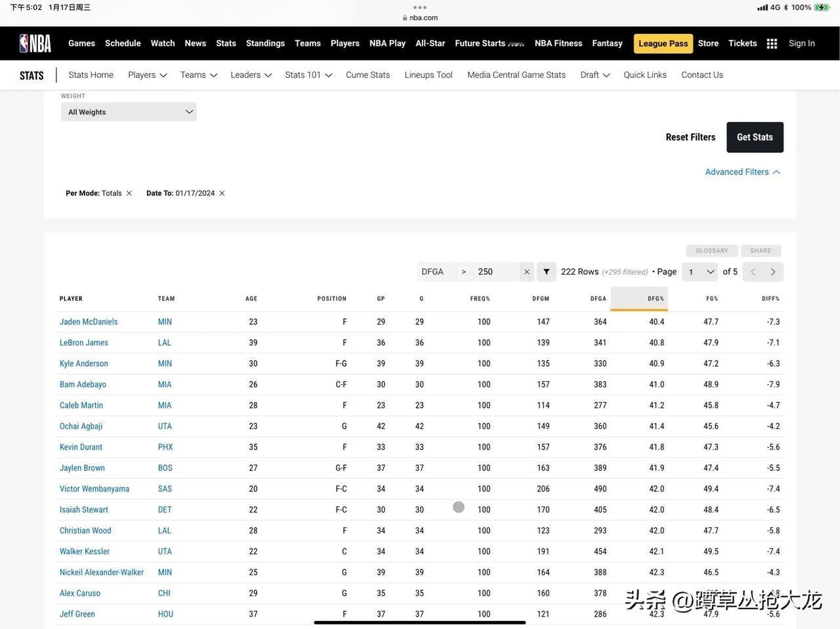Tap the three-dot multitasking icon at top
Viewport: 840px width, 629px height.
(420, 7)
